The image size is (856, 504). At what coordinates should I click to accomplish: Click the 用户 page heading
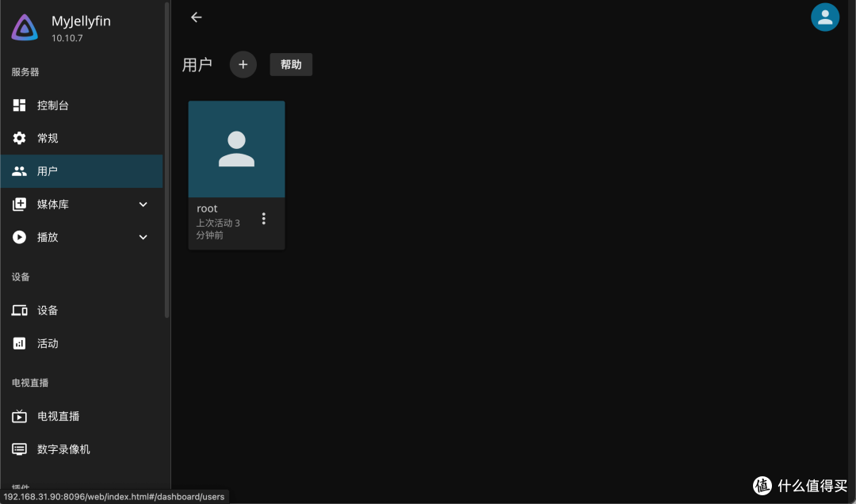(197, 65)
